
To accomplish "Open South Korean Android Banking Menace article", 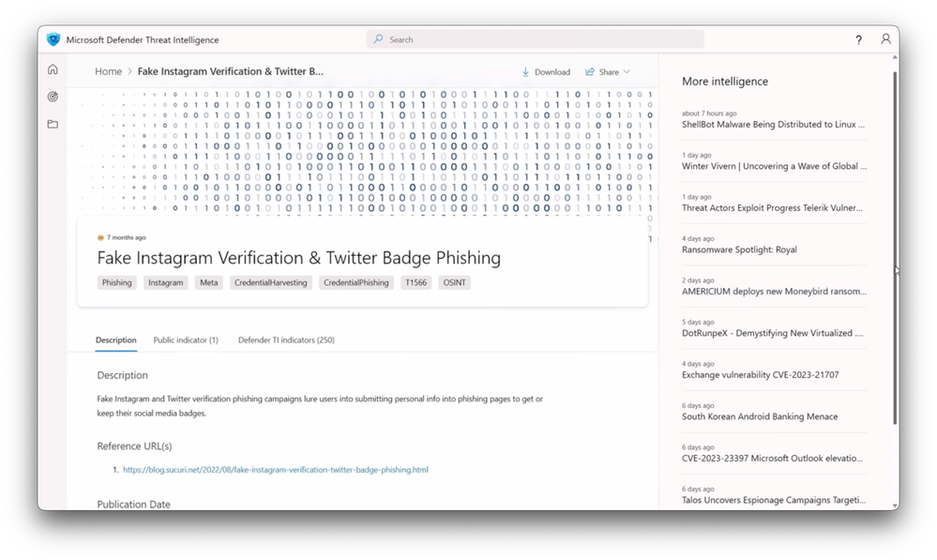I will 760,416.
